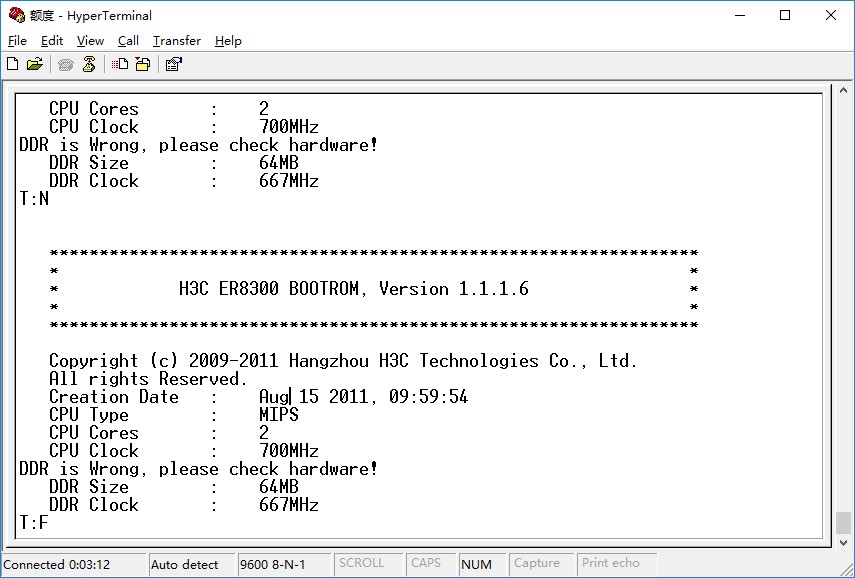Click the Copyright 2009-2011 Hangzhou H3C line
The width and height of the screenshot is (855, 578).
(x=343, y=361)
